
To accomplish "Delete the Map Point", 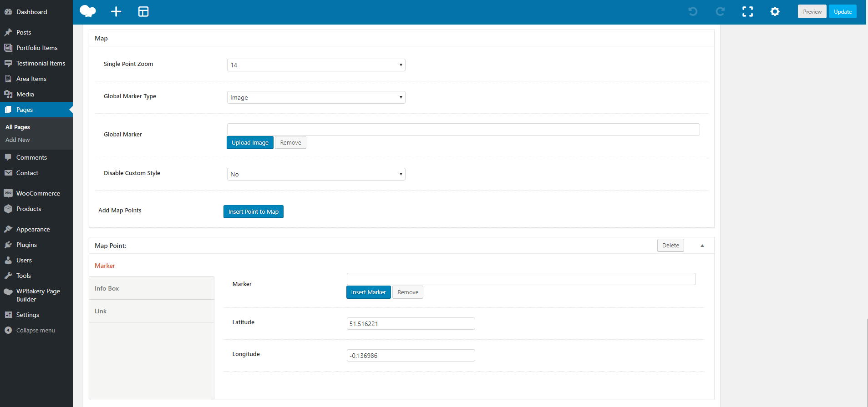I will 670,246.
